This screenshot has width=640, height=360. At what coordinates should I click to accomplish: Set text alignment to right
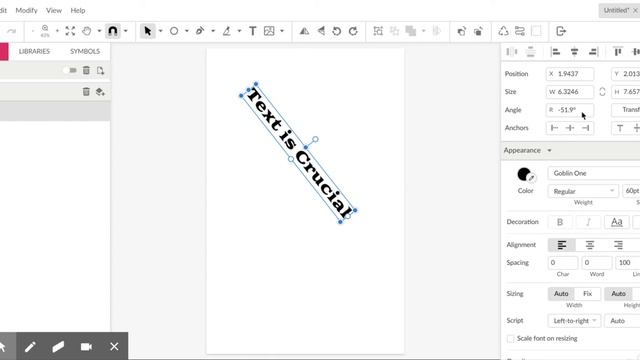pyautogui.click(x=618, y=245)
